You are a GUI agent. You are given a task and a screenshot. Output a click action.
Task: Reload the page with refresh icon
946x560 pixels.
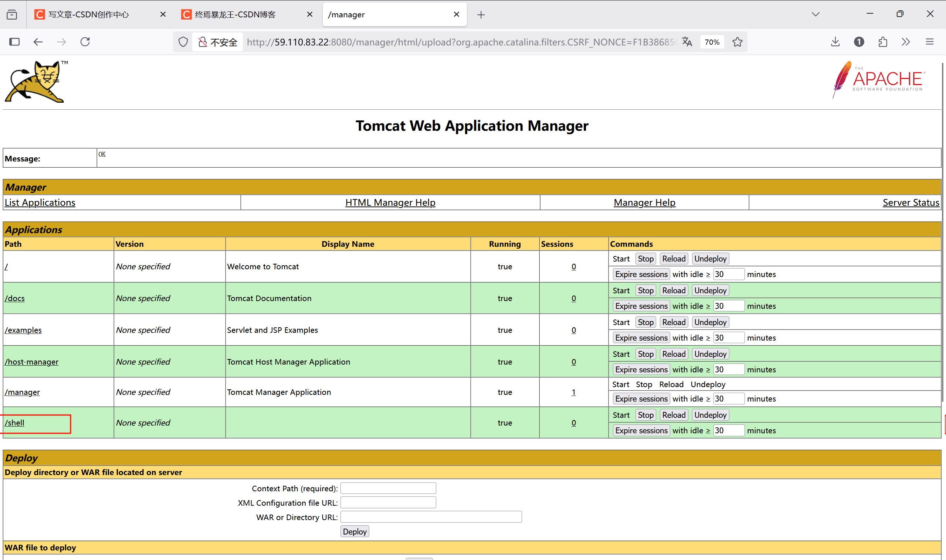[x=85, y=41]
